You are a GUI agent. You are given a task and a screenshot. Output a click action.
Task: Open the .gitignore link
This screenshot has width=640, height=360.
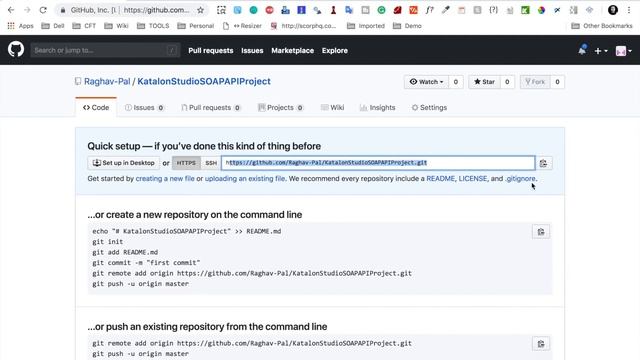coord(520,178)
